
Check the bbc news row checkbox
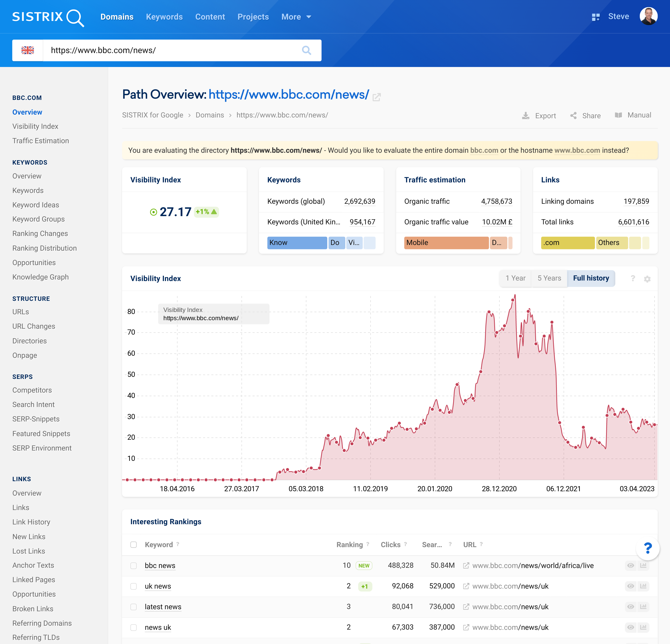coord(133,565)
